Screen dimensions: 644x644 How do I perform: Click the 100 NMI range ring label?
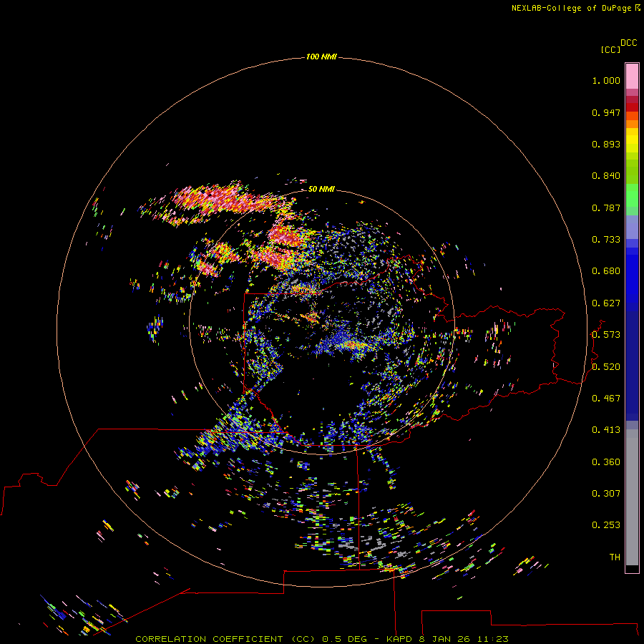coord(321,57)
